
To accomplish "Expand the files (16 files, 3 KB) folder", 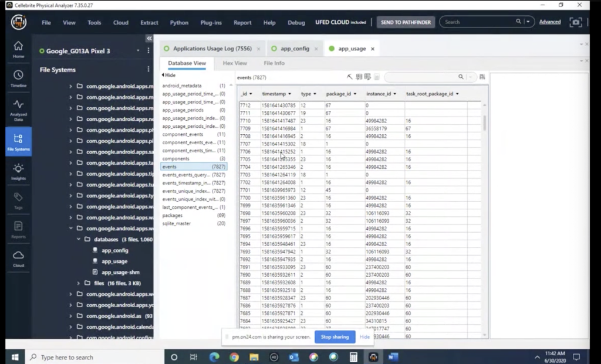I will (79, 283).
